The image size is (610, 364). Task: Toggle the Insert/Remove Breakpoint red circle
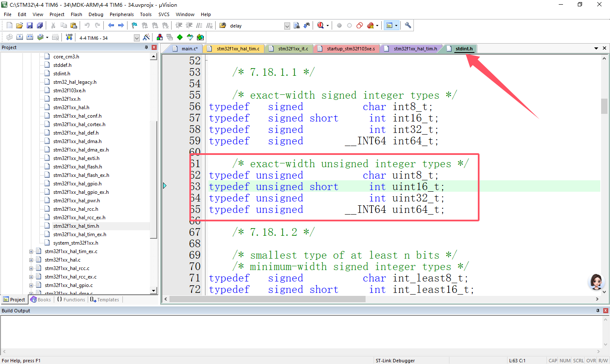[339, 25]
